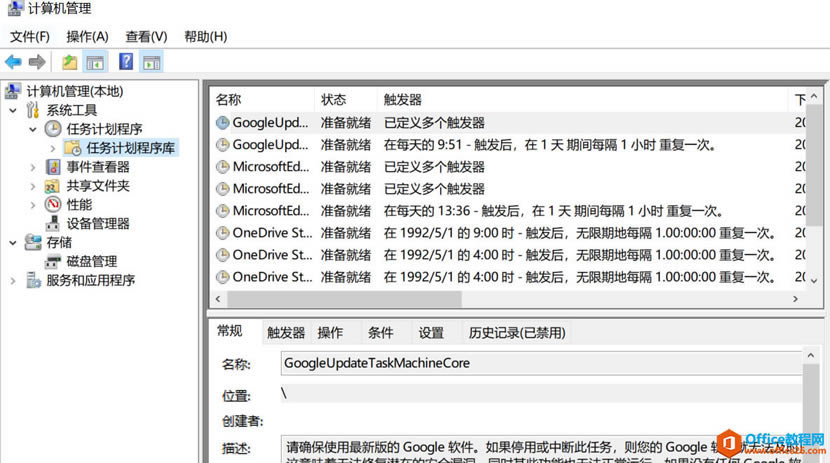
Task: Click the task list scroll-left arrow
Action: 218,299
